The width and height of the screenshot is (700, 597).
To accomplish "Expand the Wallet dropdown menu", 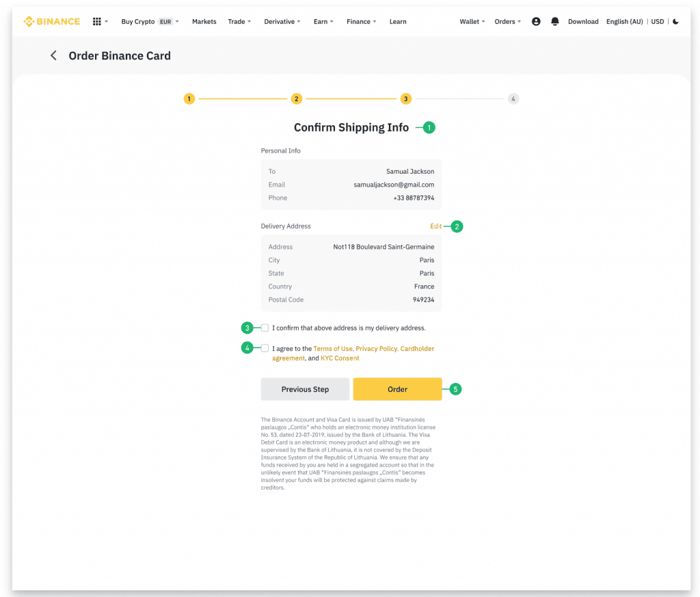I will [x=472, y=21].
